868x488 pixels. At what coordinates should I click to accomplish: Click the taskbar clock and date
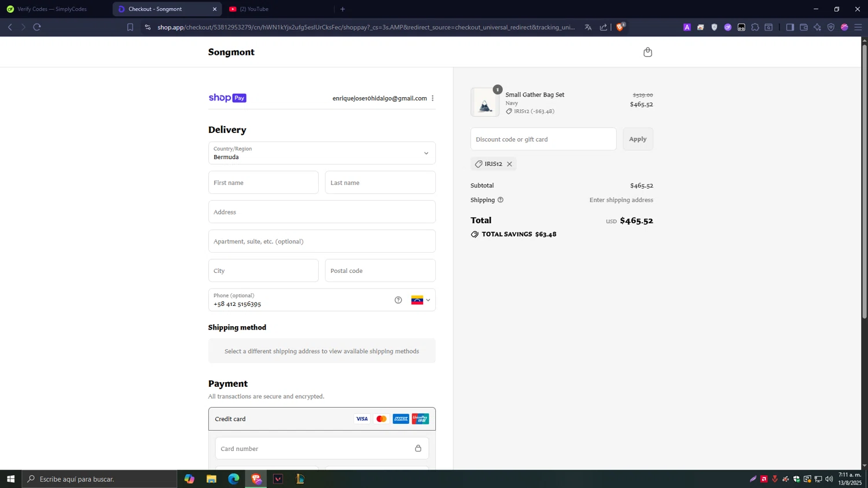[850, 479]
